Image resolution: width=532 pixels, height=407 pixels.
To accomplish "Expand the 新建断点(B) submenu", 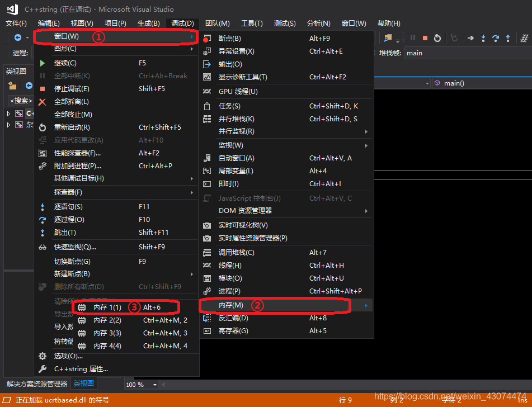I will pyautogui.click(x=117, y=274).
